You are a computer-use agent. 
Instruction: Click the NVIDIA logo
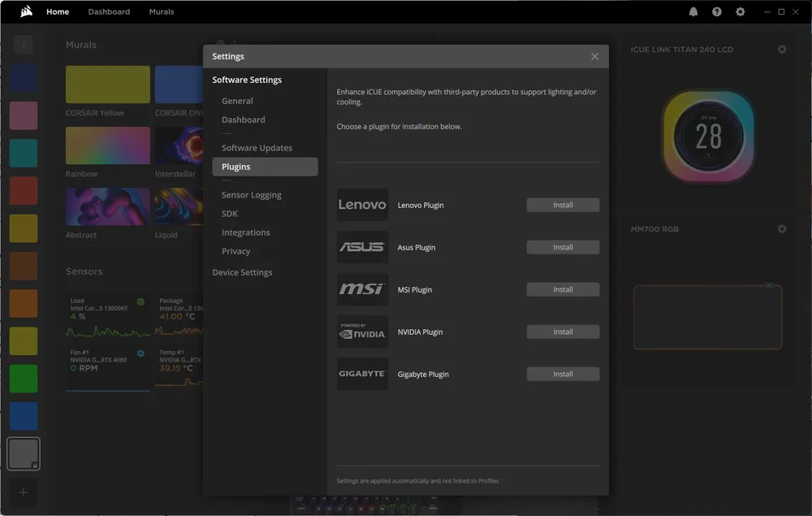click(362, 332)
